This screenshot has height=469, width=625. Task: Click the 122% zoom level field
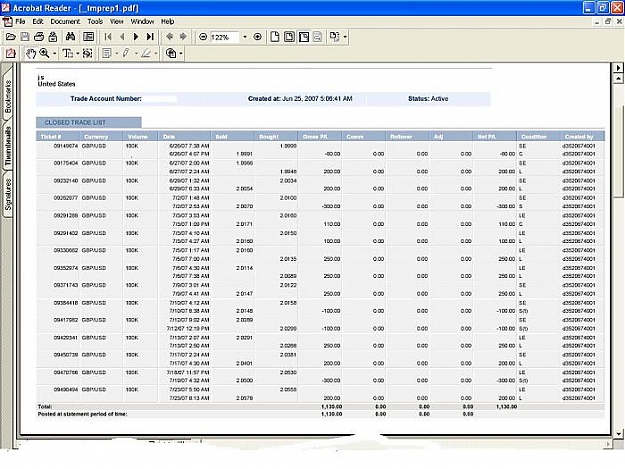(224, 37)
